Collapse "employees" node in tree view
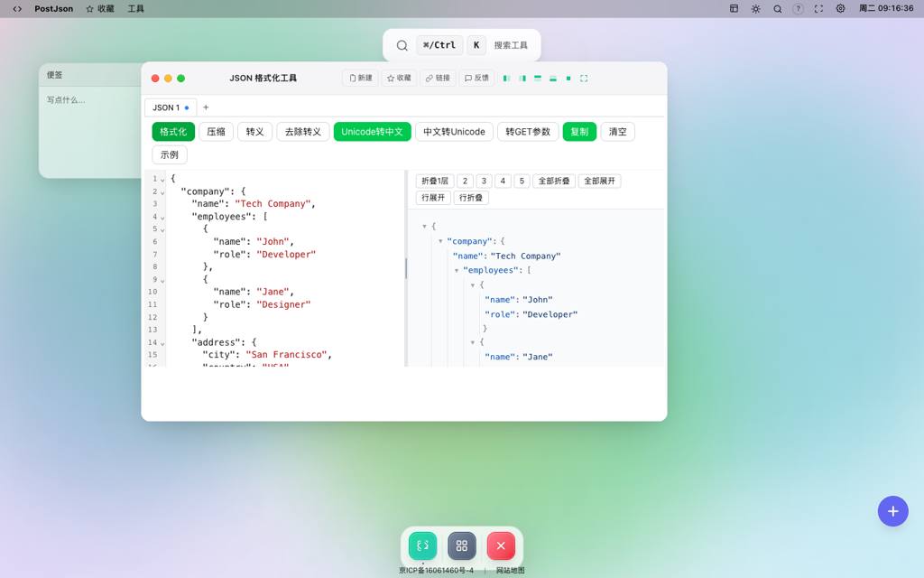 [x=456, y=271]
